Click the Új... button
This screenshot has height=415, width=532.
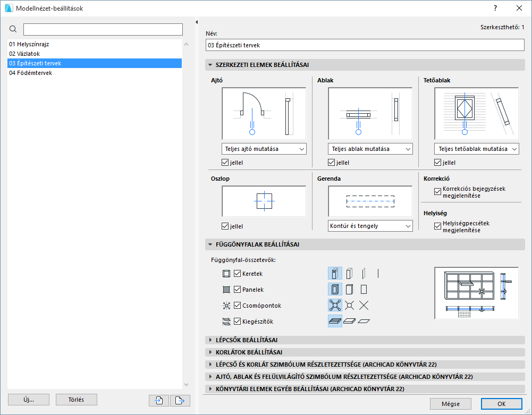click(28, 400)
